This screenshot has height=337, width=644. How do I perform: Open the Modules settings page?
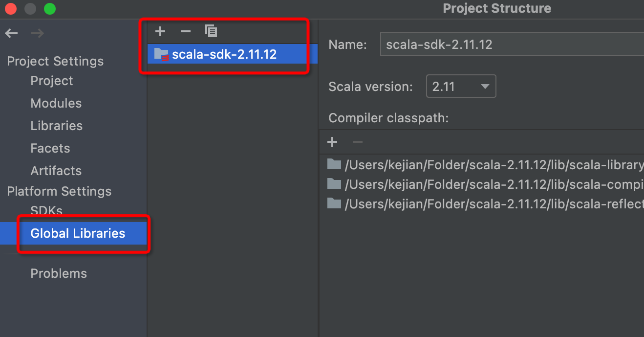pos(56,103)
